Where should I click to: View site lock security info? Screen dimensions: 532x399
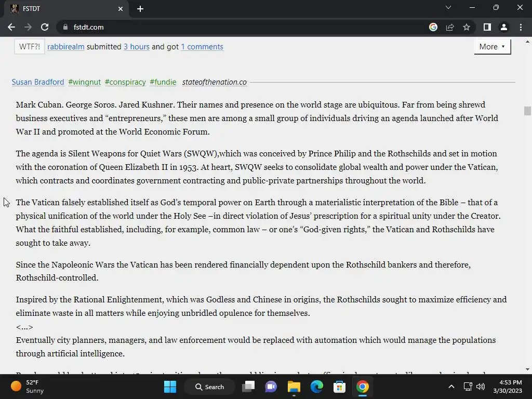[65, 27]
